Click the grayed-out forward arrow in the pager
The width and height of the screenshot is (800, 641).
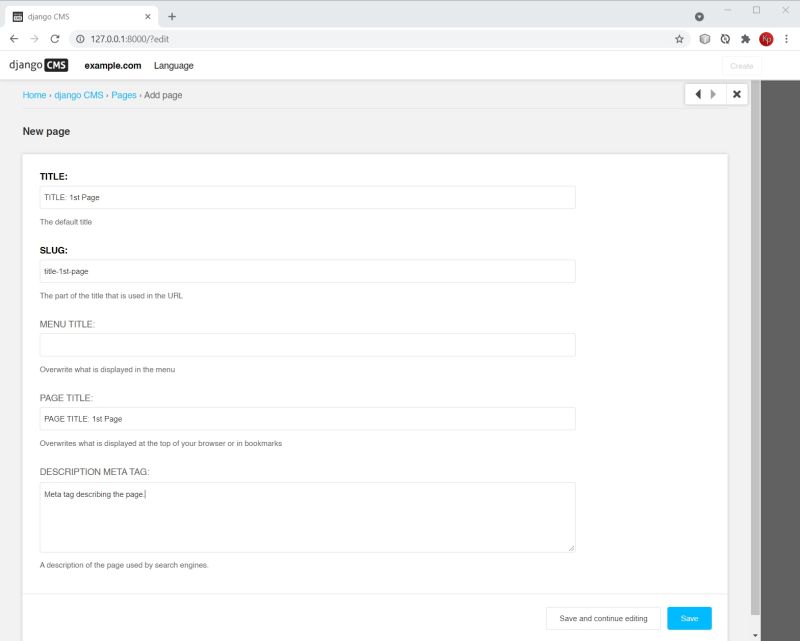(713, 94)
